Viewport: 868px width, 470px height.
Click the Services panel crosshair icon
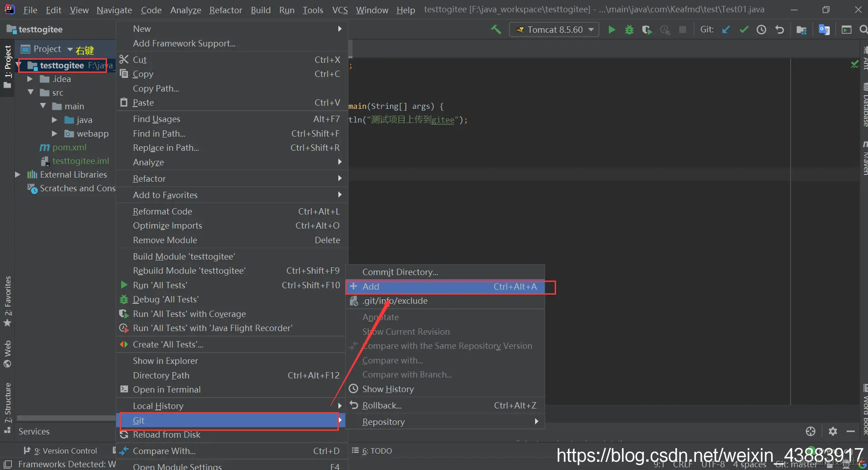click(x=811, y=431)
